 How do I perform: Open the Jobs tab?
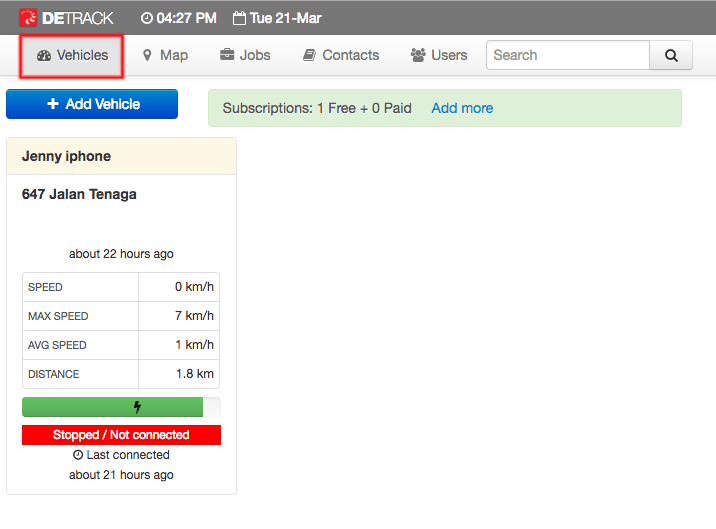(245, 55)
